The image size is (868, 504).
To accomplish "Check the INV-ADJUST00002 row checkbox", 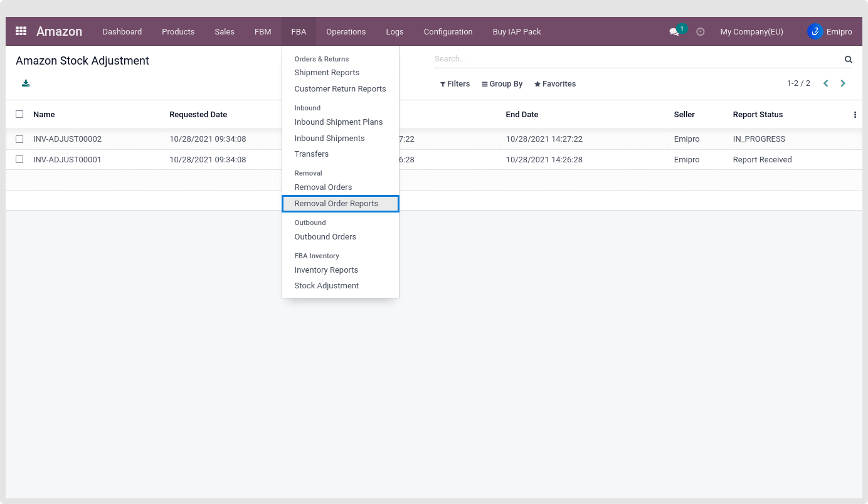I will [19, 139].
